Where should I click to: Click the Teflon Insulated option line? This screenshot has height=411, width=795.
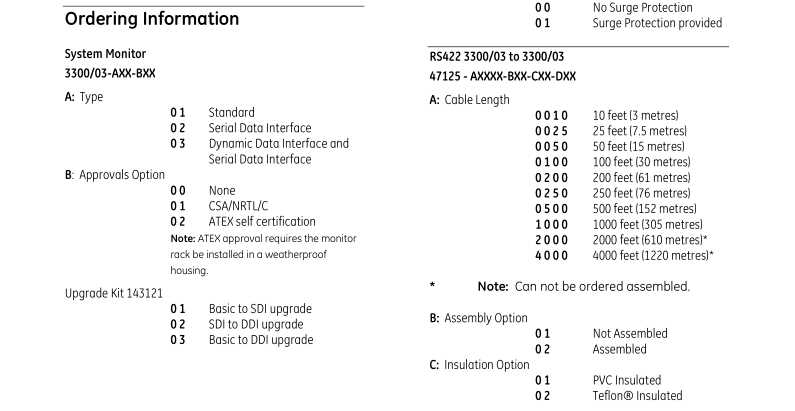pos(608,396)
